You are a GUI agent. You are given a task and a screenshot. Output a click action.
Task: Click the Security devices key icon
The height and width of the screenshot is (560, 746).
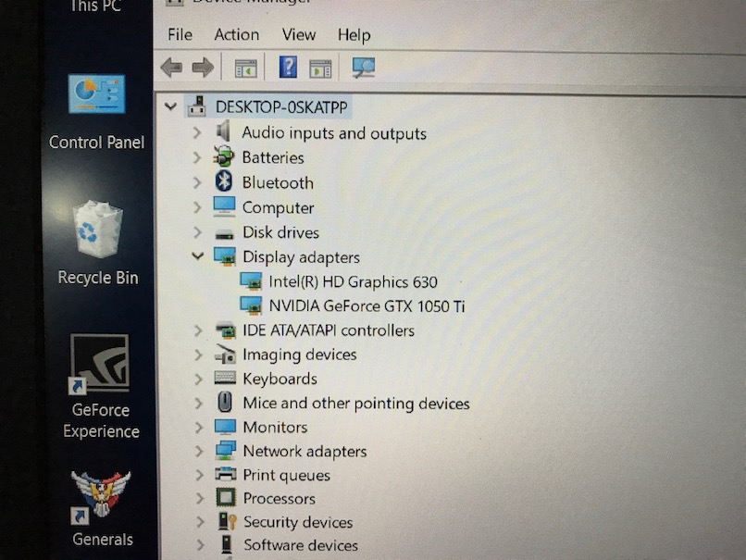coord(228,521)
